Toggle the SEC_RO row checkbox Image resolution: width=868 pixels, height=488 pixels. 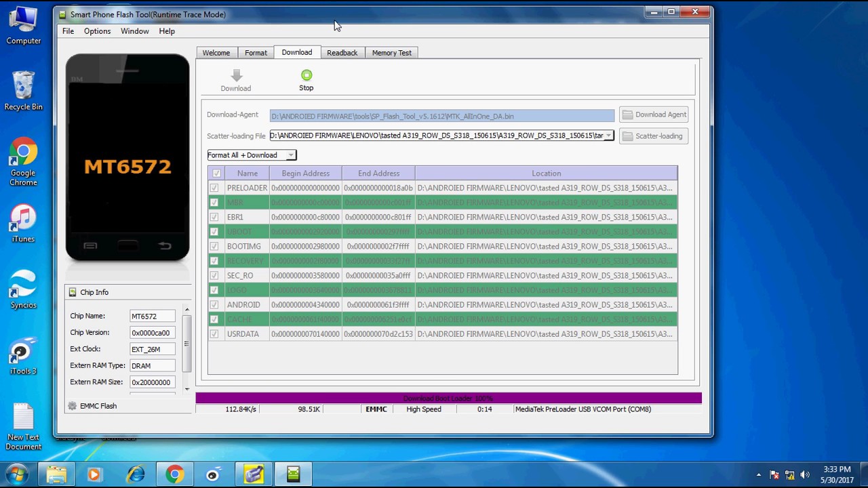[x=214, y=275]
